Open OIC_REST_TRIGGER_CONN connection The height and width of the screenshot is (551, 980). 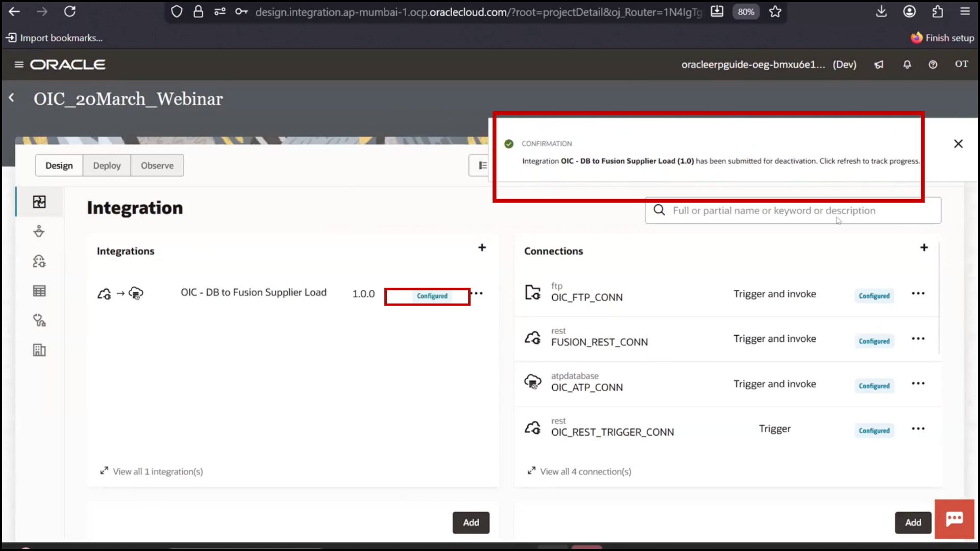(x=612, y=432)
